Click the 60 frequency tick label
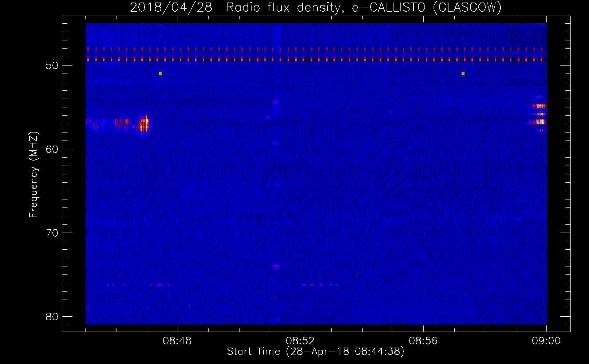Viewport: 589px width, 364px height. tap(52, 149)
